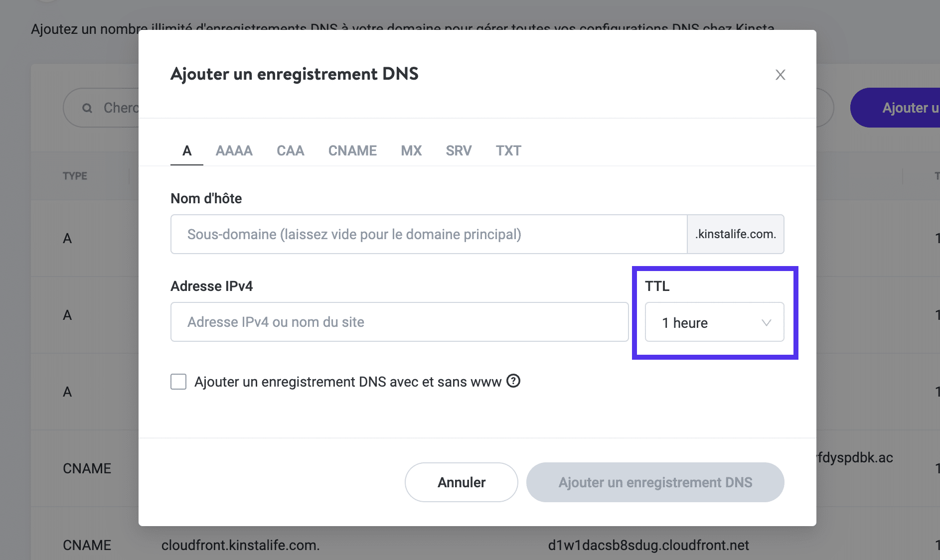This screenshot has width=940, height=560.
Task: Click the purple Ajouter button behind the dialog
Action: tap(908, 108)
